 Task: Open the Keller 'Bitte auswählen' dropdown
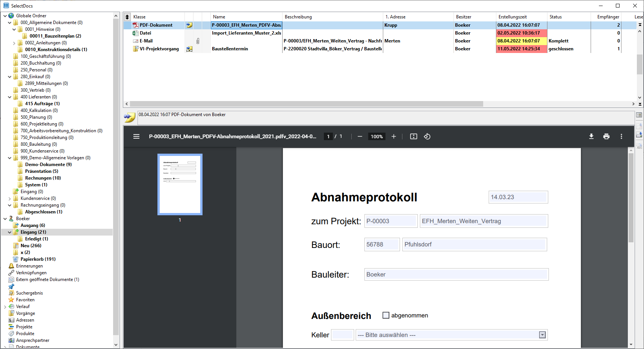452,335
